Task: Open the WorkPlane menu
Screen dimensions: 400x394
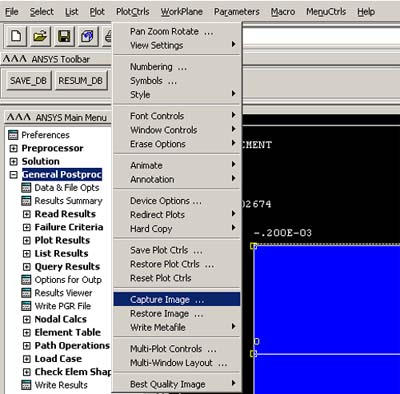Action: coord(182,12)
